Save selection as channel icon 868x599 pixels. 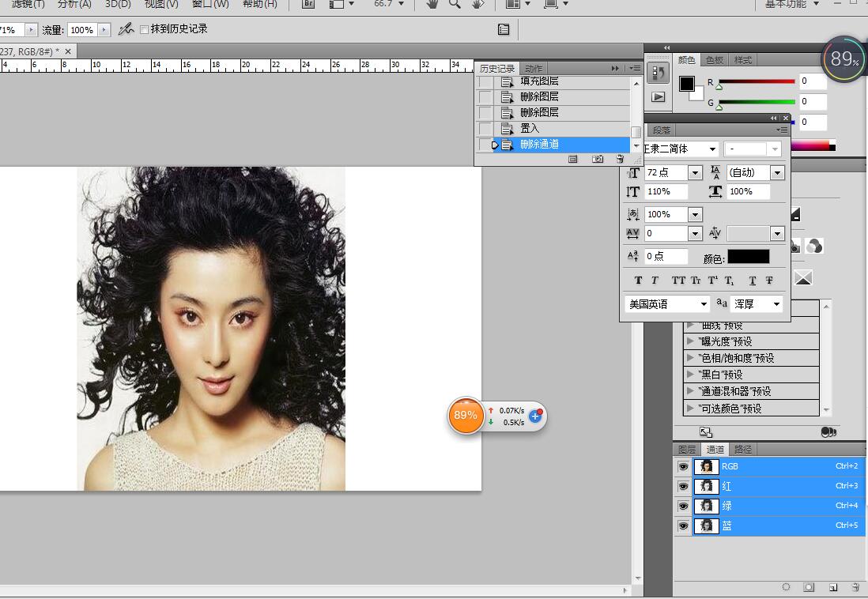click(x=810, y=587)
